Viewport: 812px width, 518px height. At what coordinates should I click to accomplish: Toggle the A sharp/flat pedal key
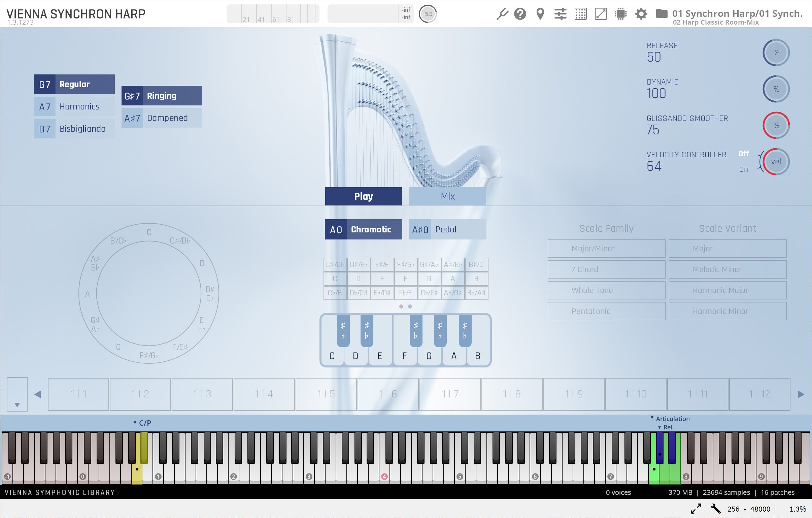[465, 330]
